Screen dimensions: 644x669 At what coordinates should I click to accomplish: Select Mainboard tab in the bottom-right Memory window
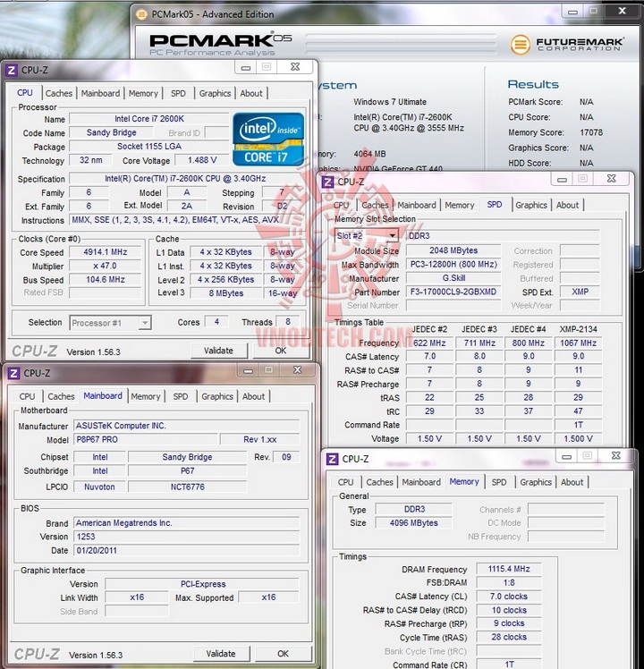point(421,482)
